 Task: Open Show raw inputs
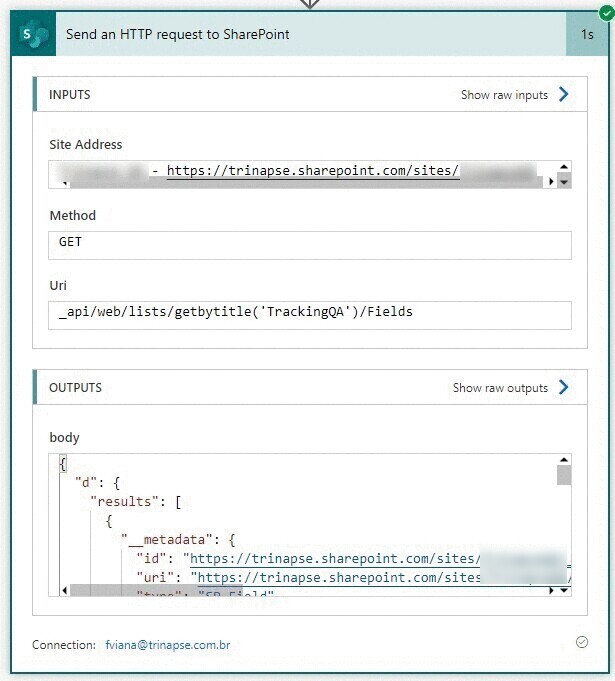tap(504, 95)
